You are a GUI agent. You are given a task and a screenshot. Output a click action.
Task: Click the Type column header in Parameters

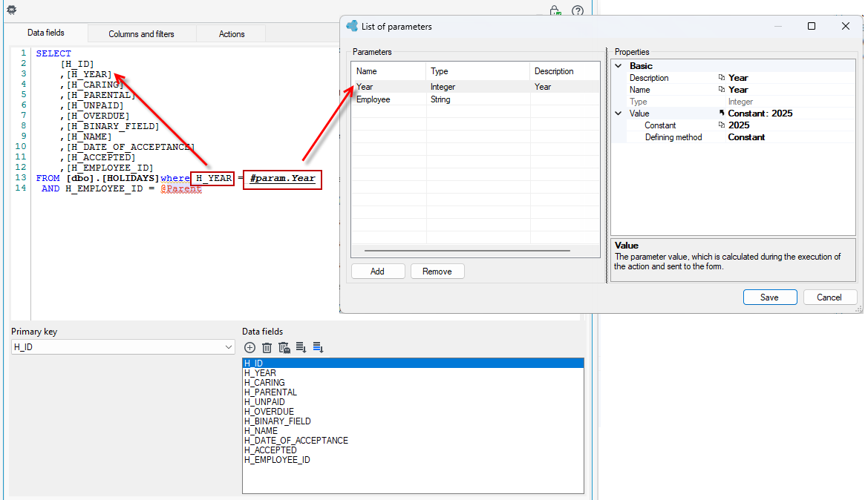pos(477,71)
